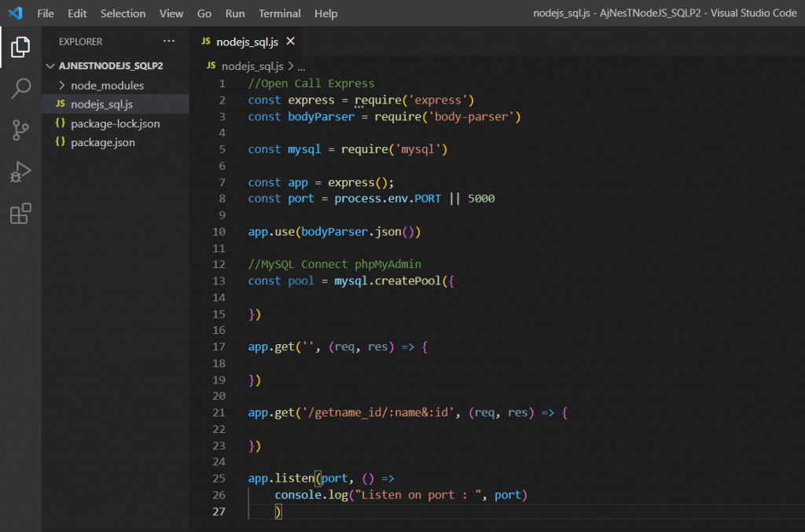Open package.json from the file tree
805x532 pixels.
coord(102,142)
